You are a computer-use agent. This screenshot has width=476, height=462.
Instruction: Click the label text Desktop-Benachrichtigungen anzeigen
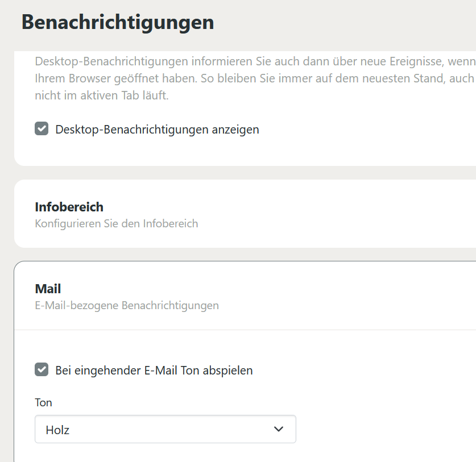tap(157, 130)
